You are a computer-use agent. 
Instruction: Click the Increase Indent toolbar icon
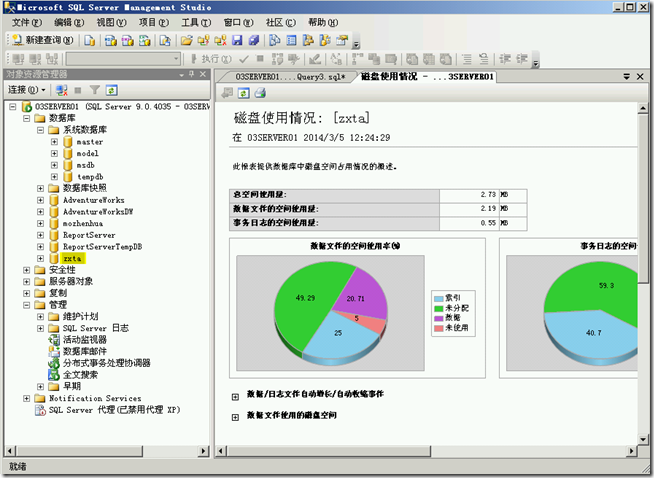(x=522, y=59)
